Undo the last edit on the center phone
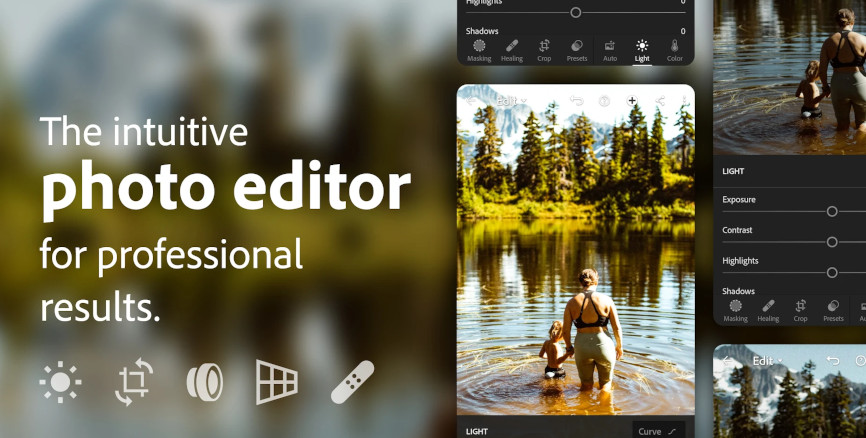This screenshot has height=438, width=866. coord(577,101)
